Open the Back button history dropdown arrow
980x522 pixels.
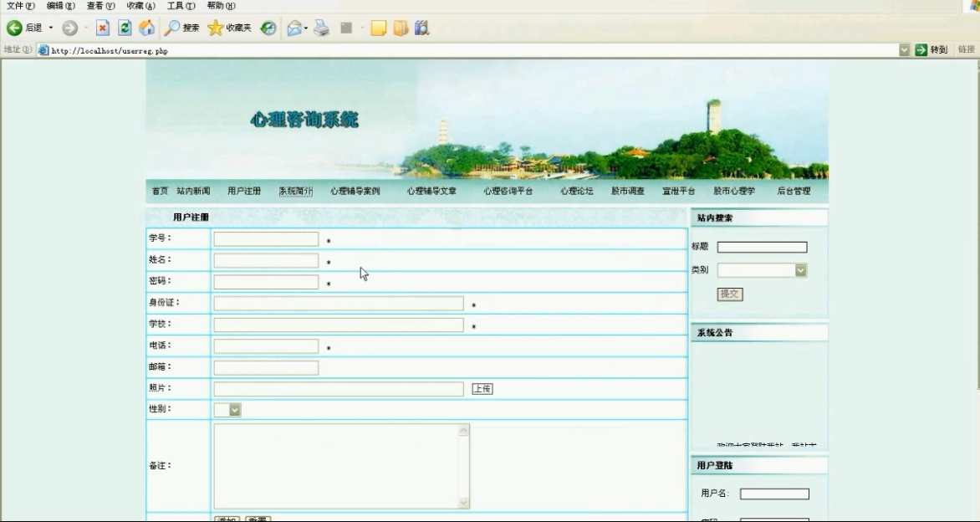tap(51, 28)
